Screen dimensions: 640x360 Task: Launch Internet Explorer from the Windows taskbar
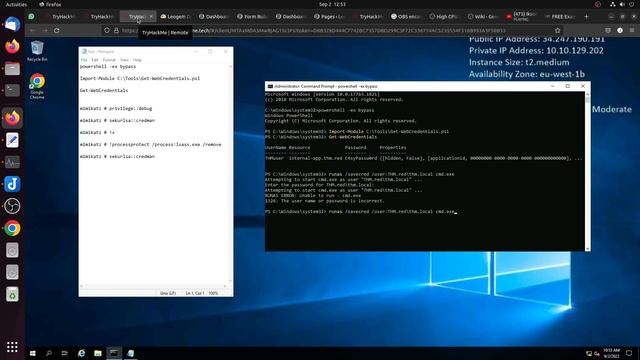(82, 353)
